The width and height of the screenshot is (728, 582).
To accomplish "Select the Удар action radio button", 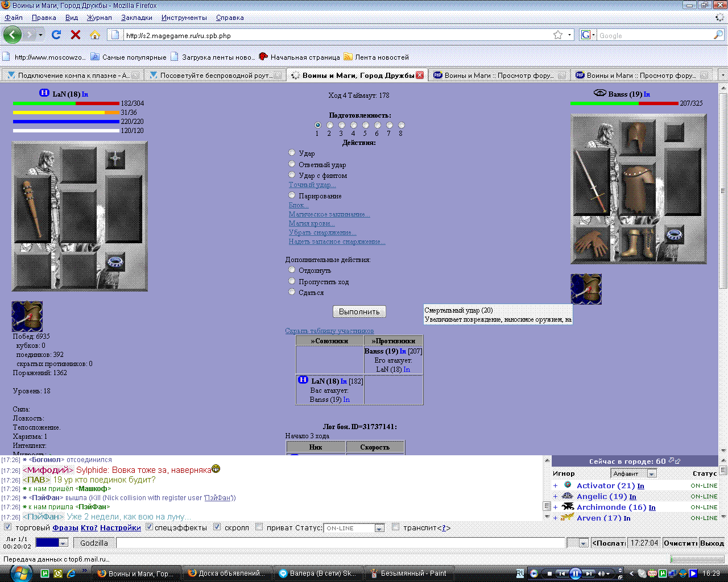I will 292,152.
